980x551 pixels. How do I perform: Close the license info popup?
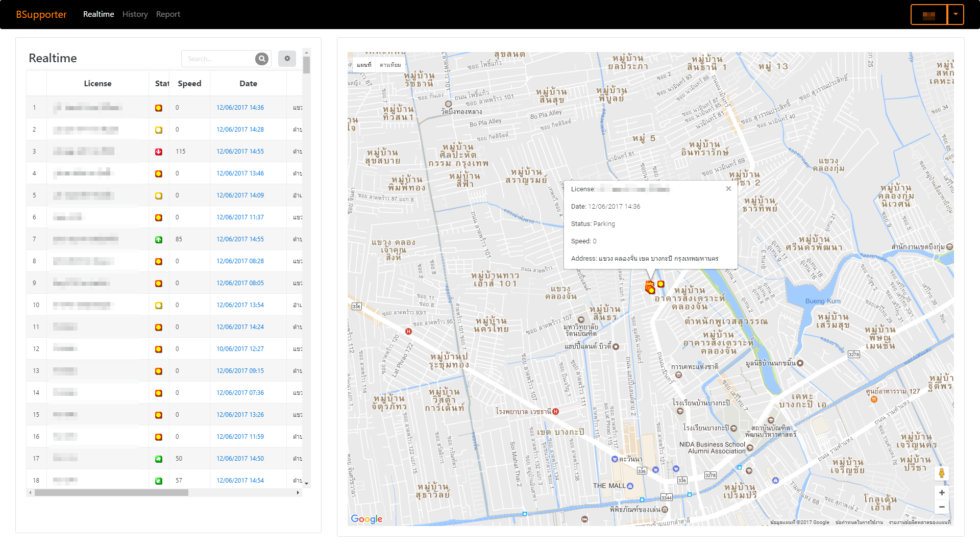click(x=728, y=189)
